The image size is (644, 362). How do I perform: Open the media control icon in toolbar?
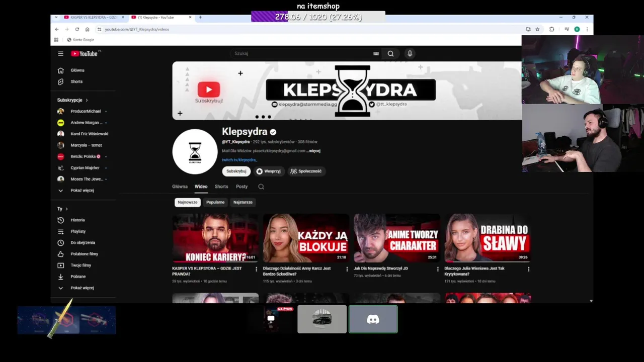(x=567, y=29)
